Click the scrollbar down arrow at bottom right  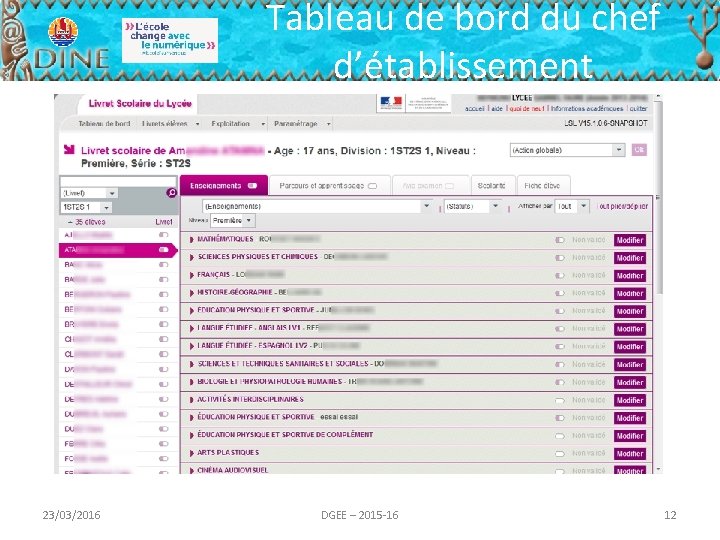(x=660, y=469)
